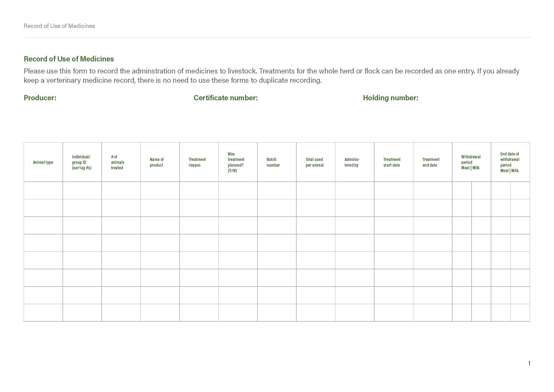554x392 pixels.
Task: Click the Total used per animal header
Action: (314, 162)
